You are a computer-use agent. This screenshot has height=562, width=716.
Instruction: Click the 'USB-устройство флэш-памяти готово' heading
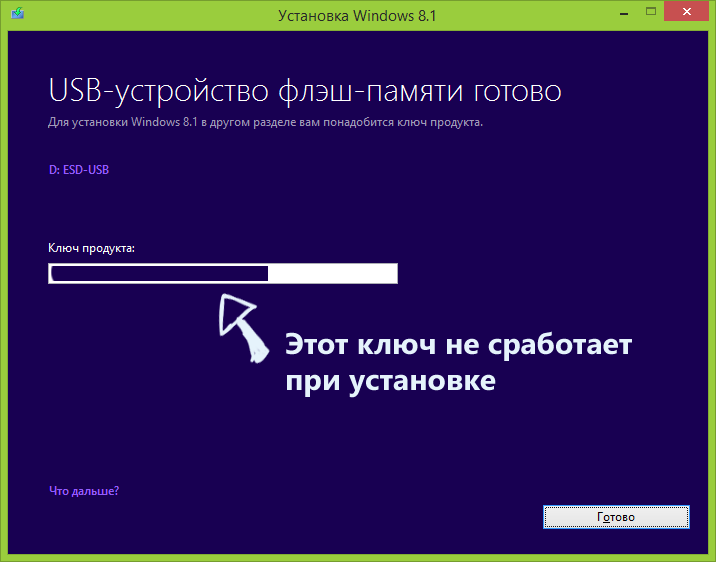tap(305, 91)
